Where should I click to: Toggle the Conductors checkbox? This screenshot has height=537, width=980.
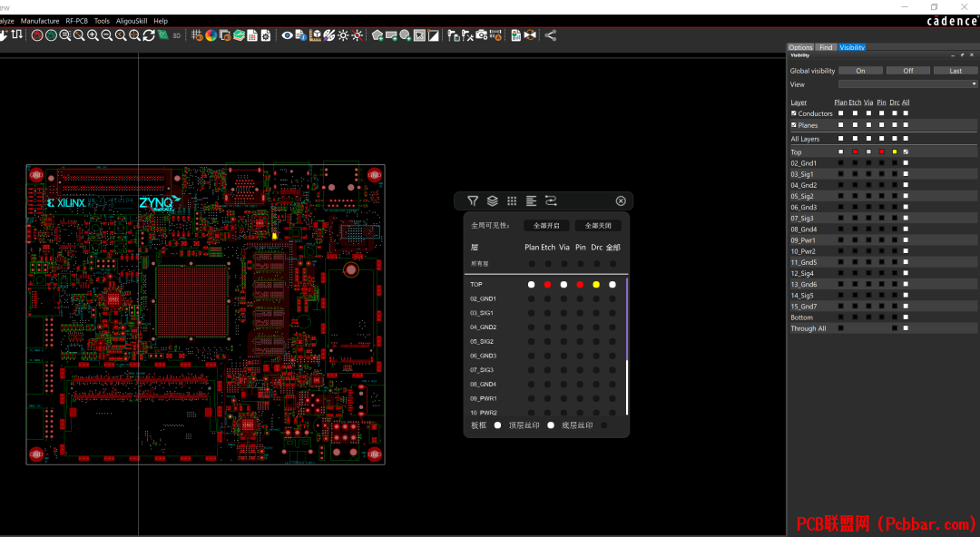click(794, 113)
